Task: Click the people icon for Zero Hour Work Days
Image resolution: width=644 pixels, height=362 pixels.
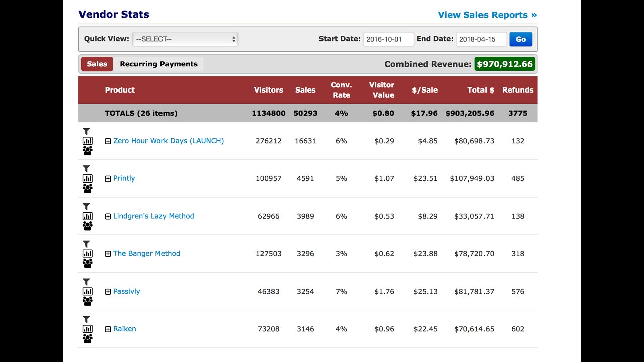Action: coord(87,150)
